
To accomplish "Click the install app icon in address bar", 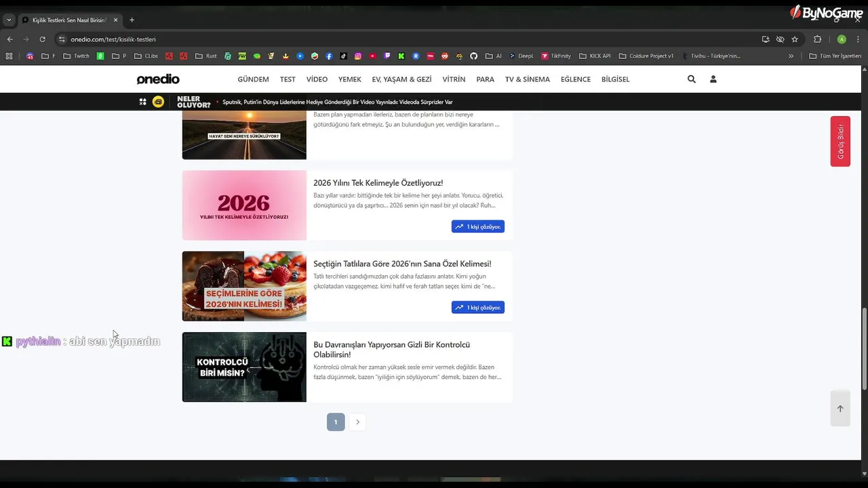I will coord(766,39).
